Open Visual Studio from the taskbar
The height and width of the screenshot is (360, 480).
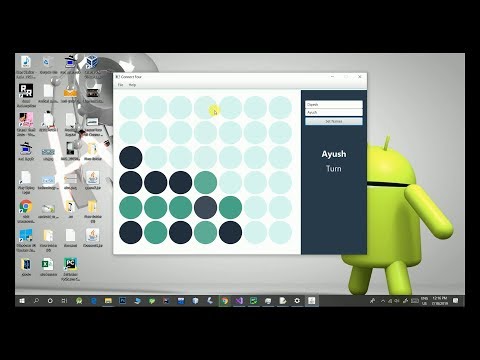point(239,301)
